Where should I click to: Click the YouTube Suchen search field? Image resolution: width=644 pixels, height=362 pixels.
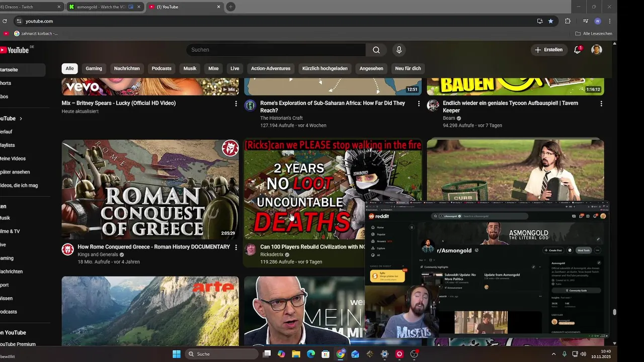click(276, 50)
